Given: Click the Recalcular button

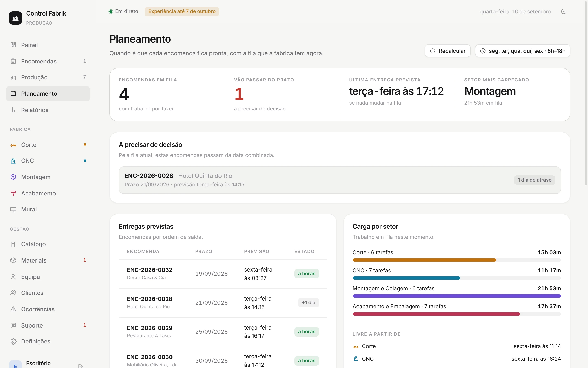Looking at the screenshot, I should (x=448, y=51).
